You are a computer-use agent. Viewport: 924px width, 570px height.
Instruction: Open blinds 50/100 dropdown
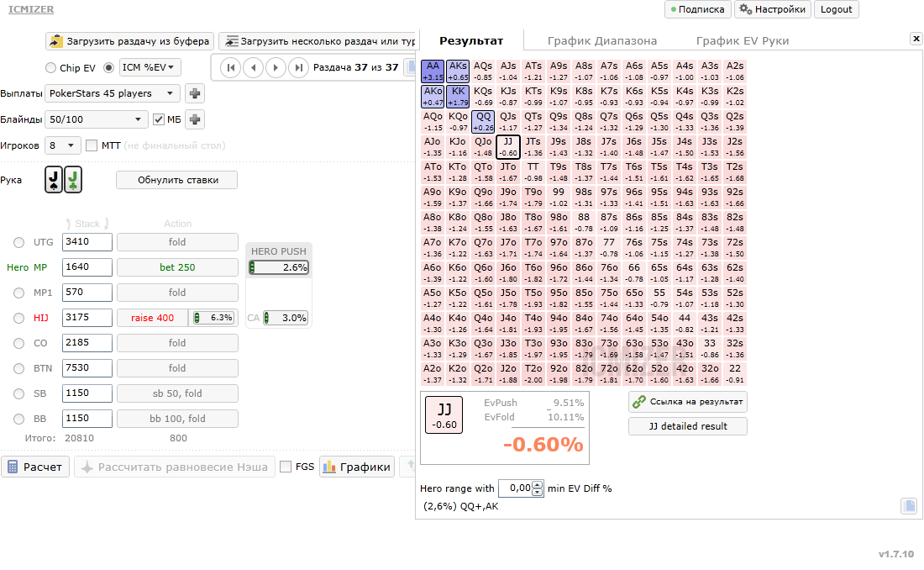(96, 119)
